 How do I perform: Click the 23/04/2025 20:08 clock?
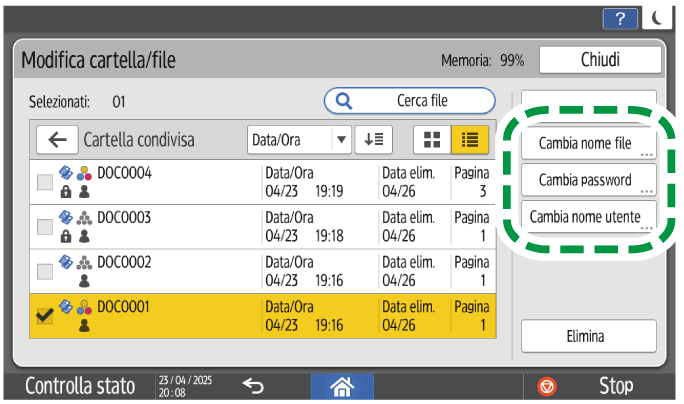pyautogui.click(x=185, y=386)
